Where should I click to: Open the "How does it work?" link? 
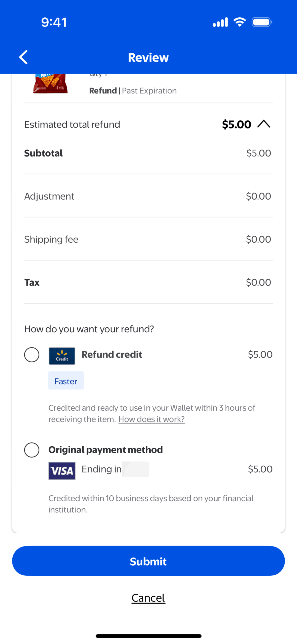[151, 419]
